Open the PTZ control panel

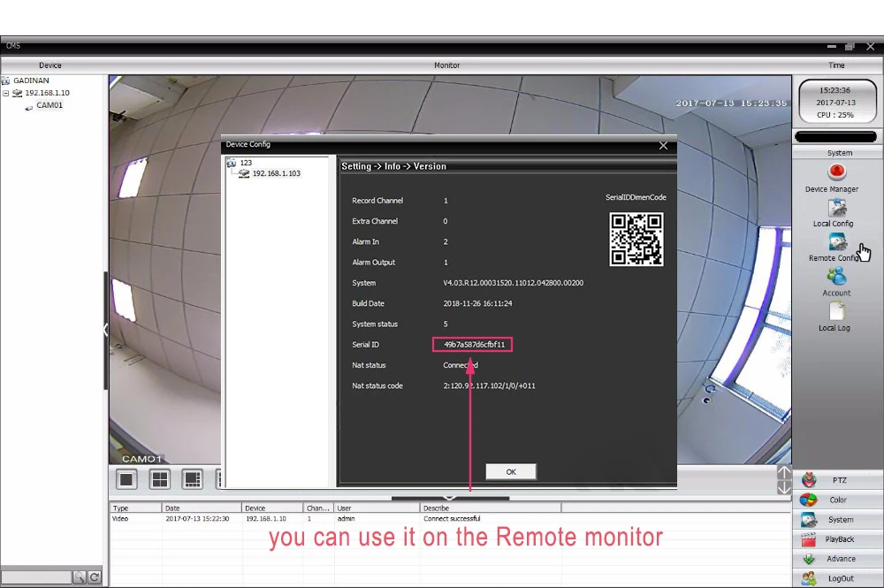(x=838, y=480)
